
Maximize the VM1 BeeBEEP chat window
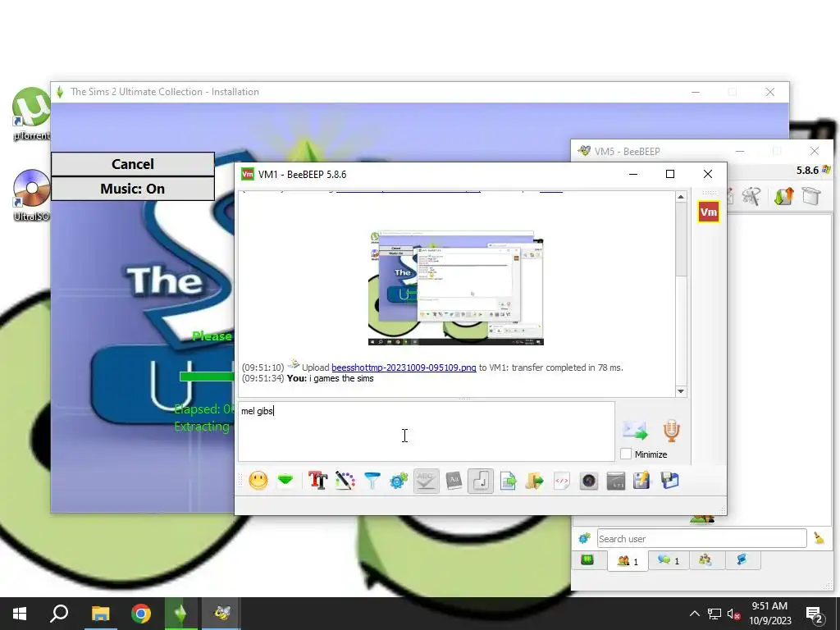[669, 174]
